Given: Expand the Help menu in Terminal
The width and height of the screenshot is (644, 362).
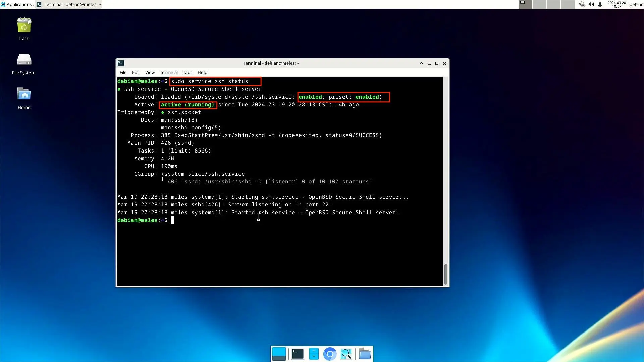Looking at the screenshot, I should (x=202, y=72).
